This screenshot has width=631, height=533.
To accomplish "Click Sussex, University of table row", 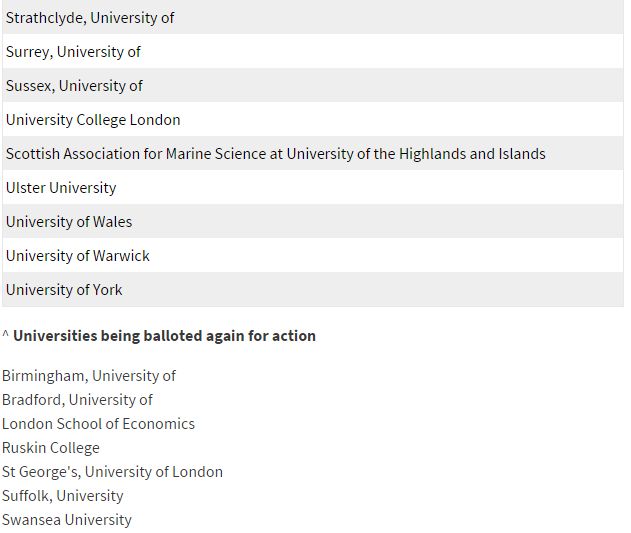I will tap(313, 85).
